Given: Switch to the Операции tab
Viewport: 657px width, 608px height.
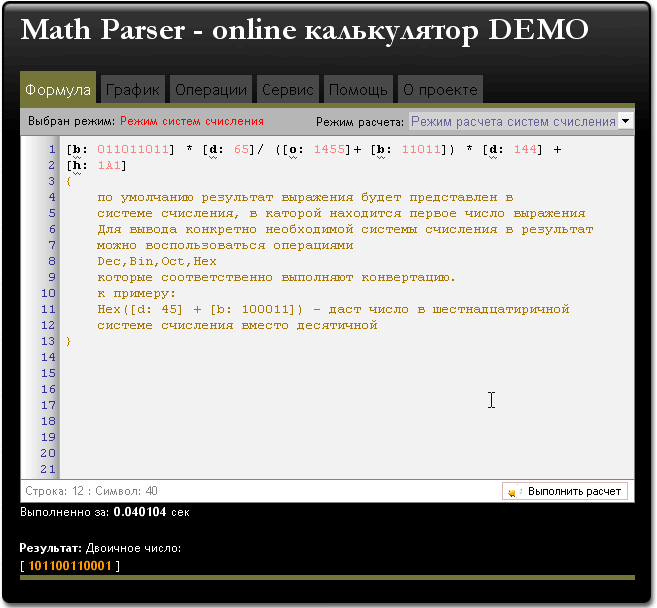Looking at the screenshot, I should 211,90.
